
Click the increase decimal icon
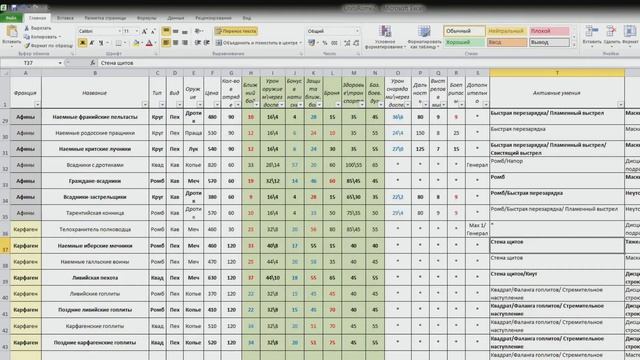347,43
